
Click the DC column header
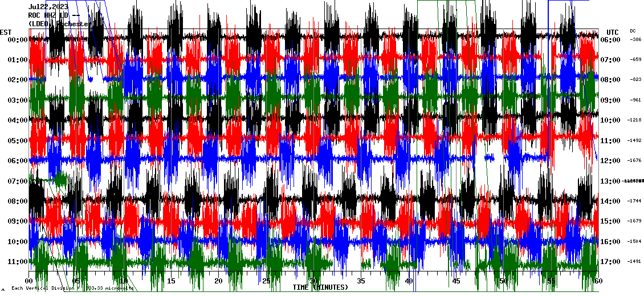(633, 31)
